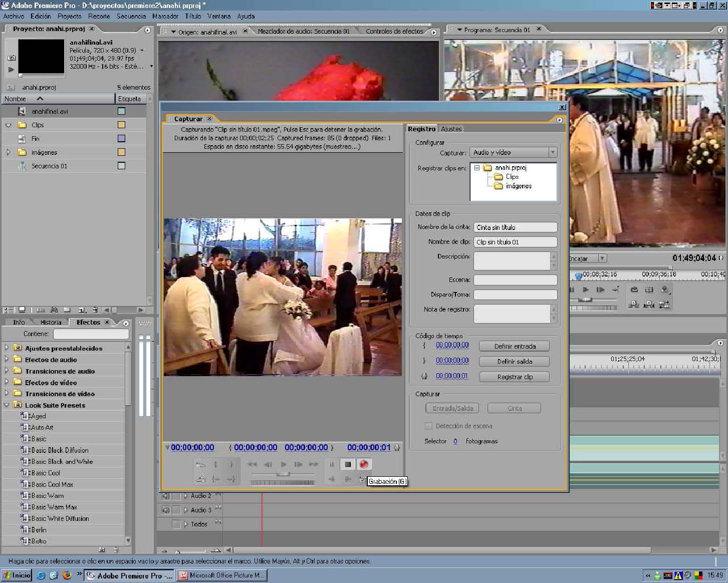
Task: Switch to the Ajustes tab
Action: [451, 129]
